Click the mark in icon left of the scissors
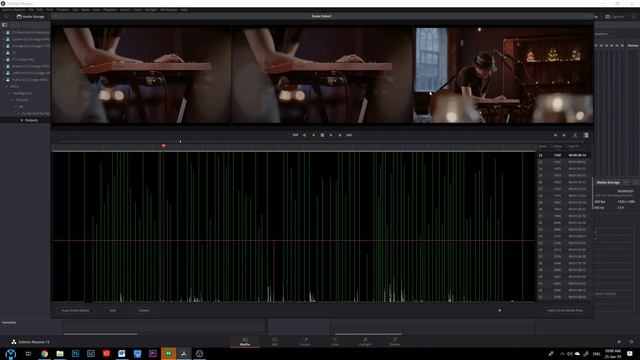This screenshot has height=360, width=640. [556, 135]
